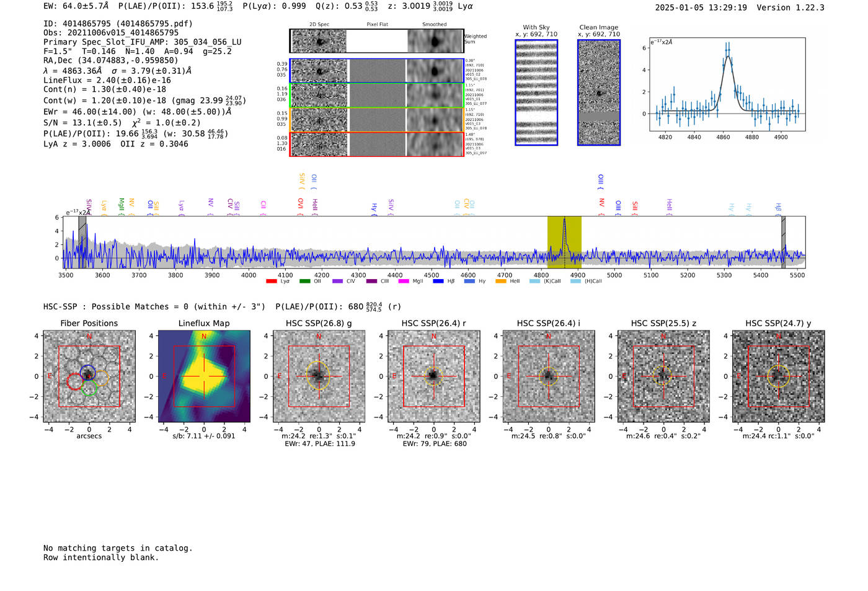Click the Weighted Sum smoothed cutout
Image resolution: width=868 pixels, height=591 pixels.
pos(435,41)
